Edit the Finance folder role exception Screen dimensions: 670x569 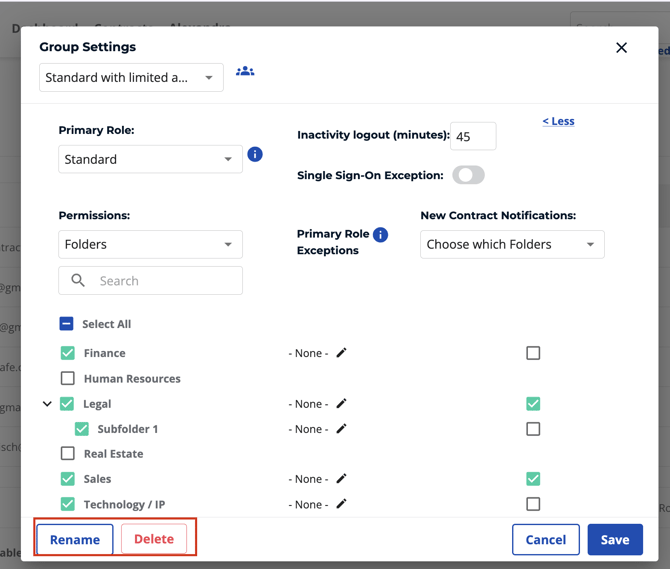tap(341, 353)
